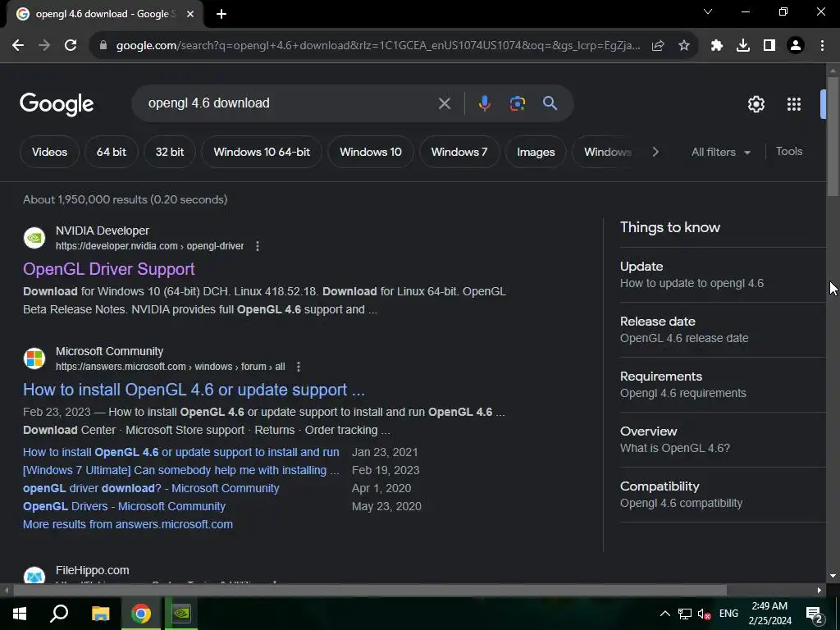This screenshot has height=630, width=840.
Task: Toggle Chrome side panel icon
Action: [769, 46]
